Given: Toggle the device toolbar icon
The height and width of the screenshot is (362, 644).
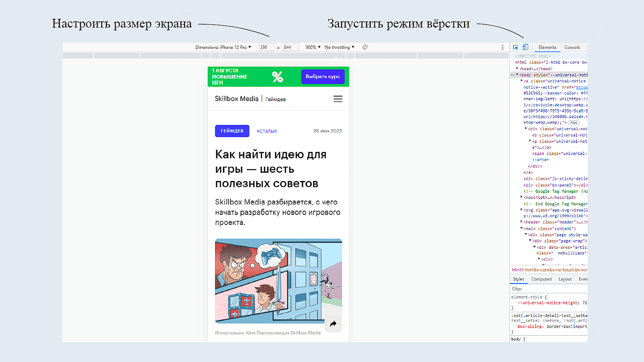Looking at the screenshot, I should (525, 47).
